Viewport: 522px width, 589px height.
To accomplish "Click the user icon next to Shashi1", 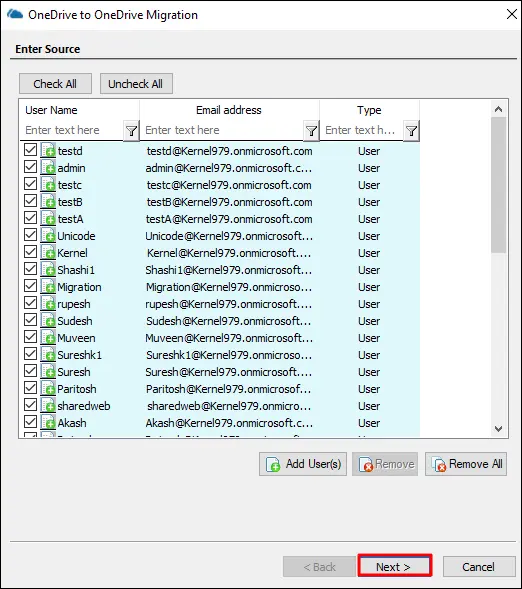I will 48,269.
